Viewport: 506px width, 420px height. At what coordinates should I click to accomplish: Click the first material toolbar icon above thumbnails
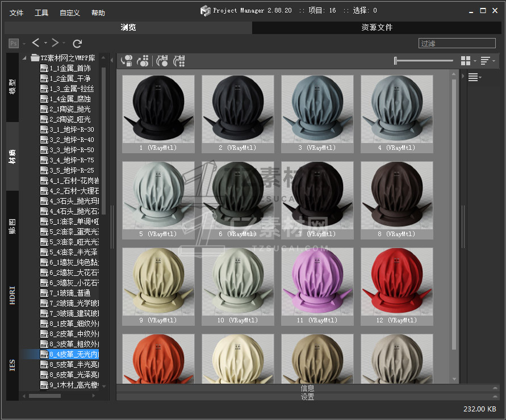pos(127,60)
